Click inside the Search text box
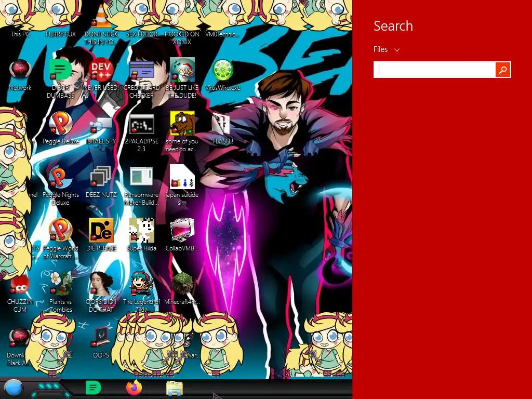Image resolution: width=532 pixels, height=399 pixels. [x=435, y=70]
